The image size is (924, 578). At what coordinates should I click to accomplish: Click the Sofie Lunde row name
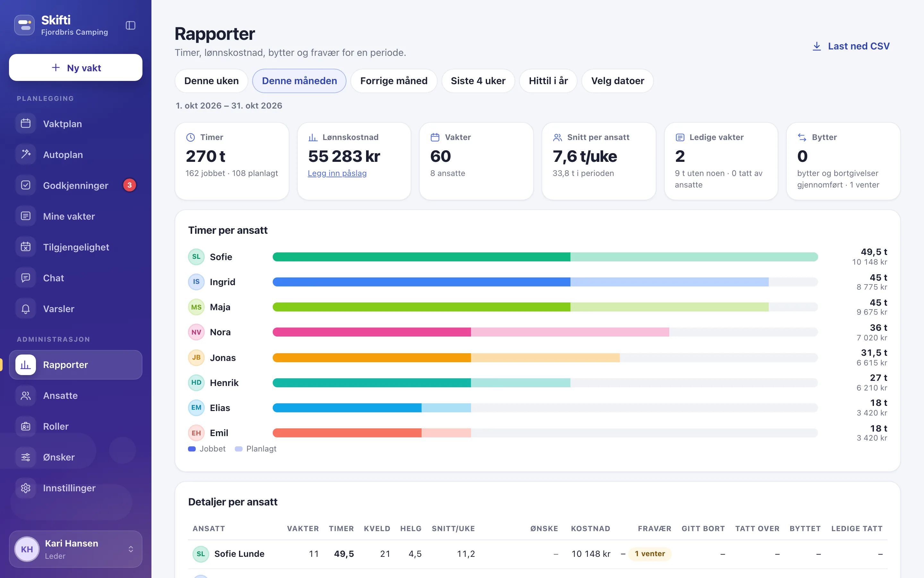click(239, 554)
